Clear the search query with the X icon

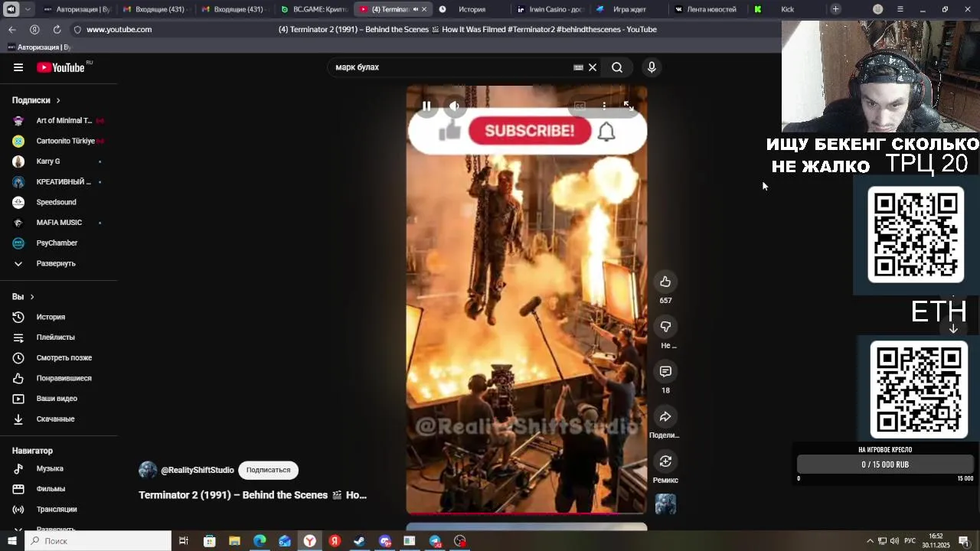coord(593,67)
